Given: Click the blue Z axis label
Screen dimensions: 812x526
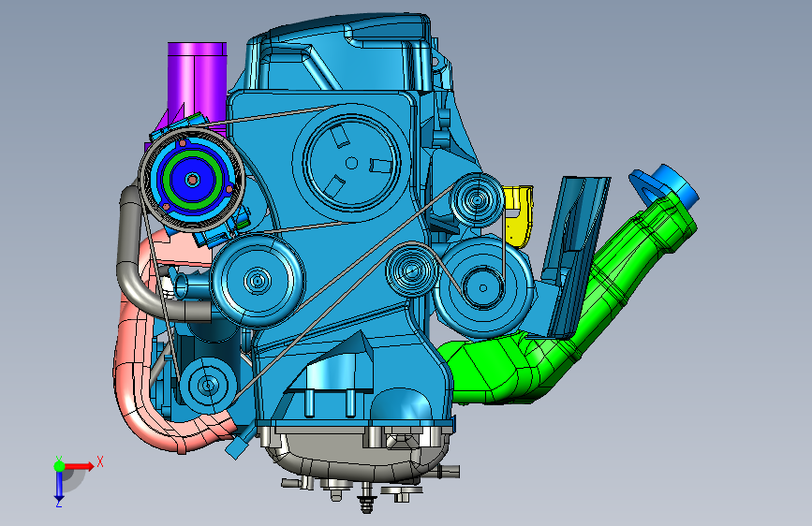Looking at the screenshot, I should [x=59, y=504].
